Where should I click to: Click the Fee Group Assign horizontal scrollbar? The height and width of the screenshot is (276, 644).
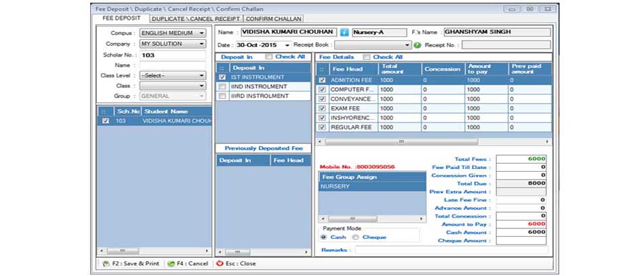coord(372,219)
